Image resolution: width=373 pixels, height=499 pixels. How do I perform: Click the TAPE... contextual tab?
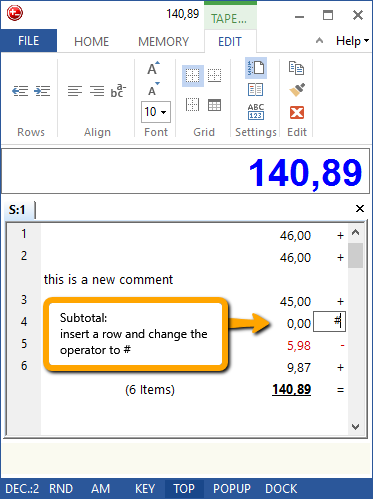pos(229,19)
